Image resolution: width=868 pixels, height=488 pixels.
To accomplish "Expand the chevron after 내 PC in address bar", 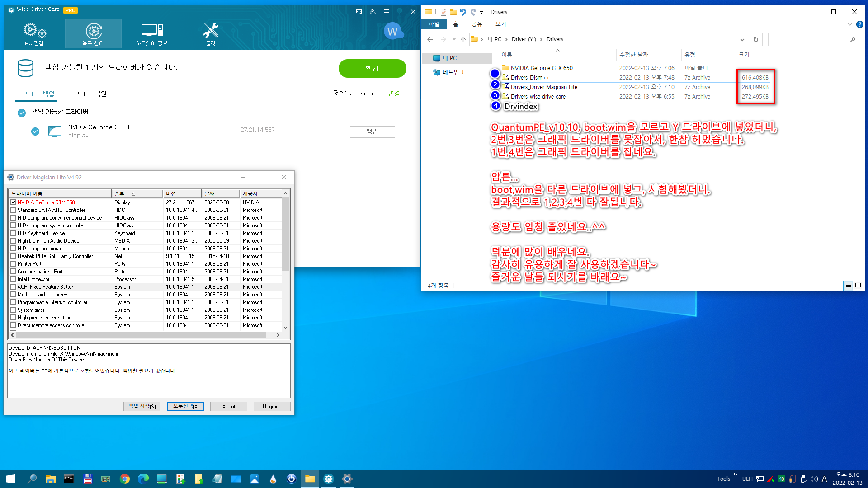I will click(506, 39).
